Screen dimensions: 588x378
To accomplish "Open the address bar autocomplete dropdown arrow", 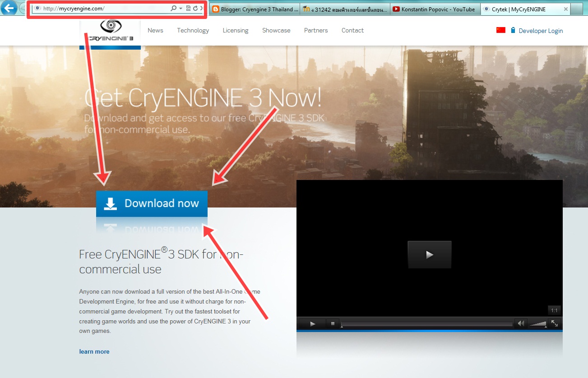I will [181, 9].
